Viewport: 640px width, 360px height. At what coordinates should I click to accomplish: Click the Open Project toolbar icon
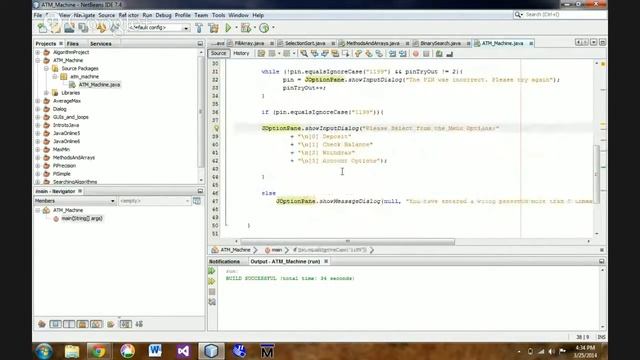(x=69, y=28)
